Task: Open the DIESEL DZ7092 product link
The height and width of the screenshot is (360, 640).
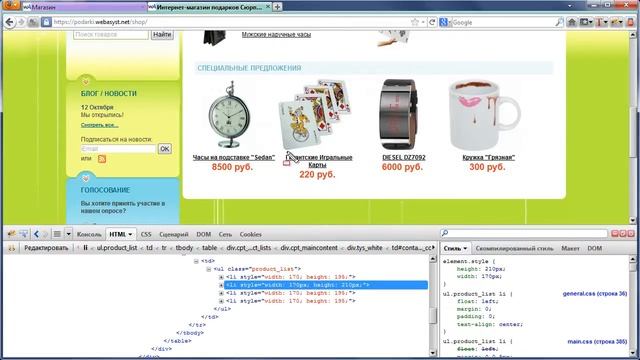Action: click(x=404, y=158)
